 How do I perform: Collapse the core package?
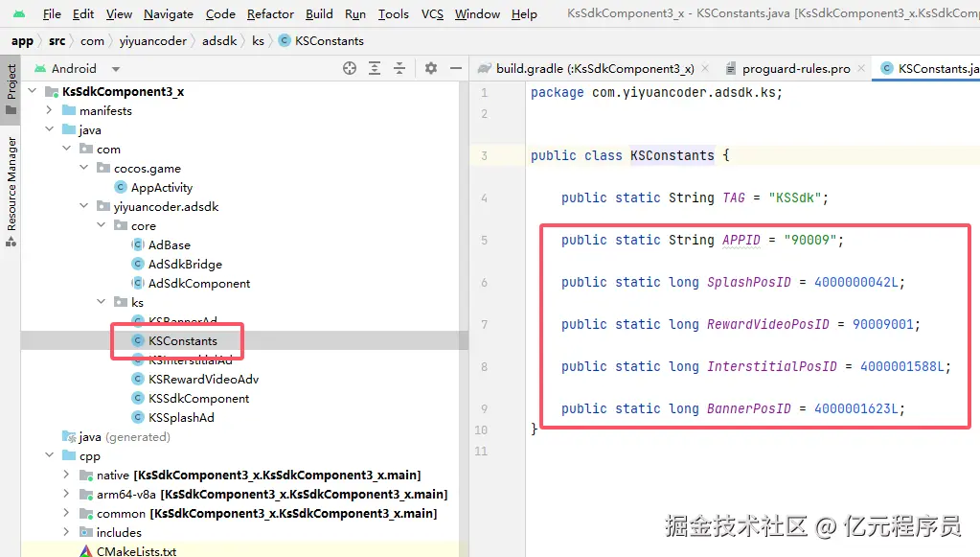point(102,225)
